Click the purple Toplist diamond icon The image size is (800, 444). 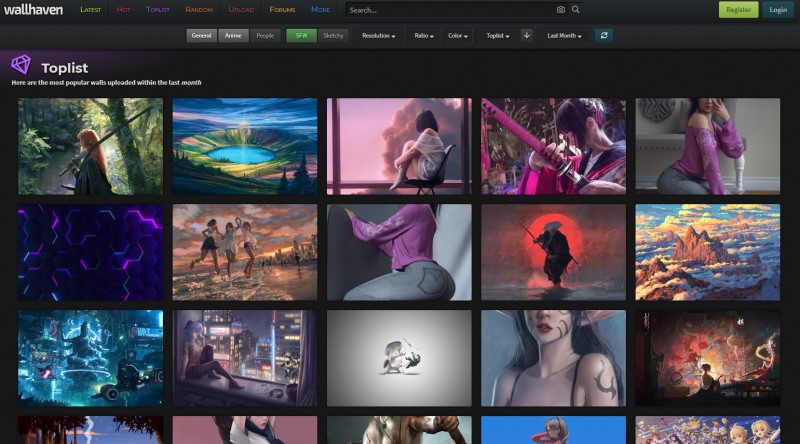pos(21,65)
